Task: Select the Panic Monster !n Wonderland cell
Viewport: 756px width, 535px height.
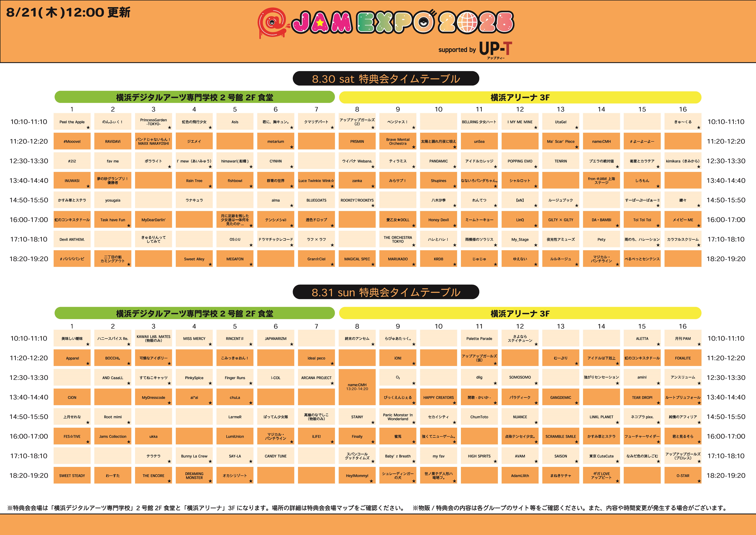Action: point(398,417)
